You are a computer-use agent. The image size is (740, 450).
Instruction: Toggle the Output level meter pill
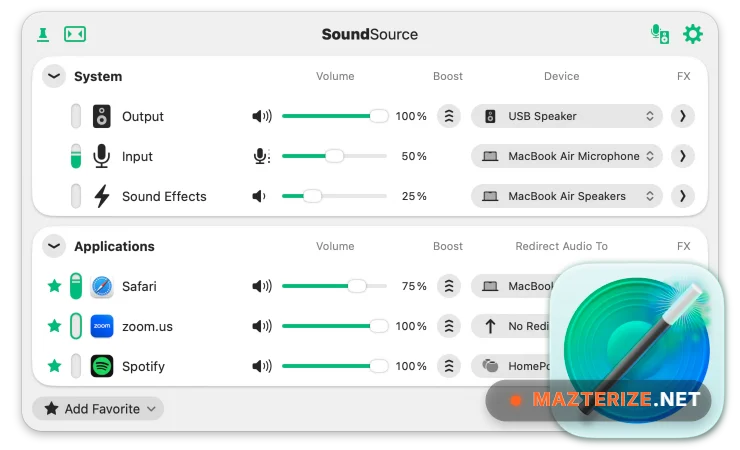[76, 116]
